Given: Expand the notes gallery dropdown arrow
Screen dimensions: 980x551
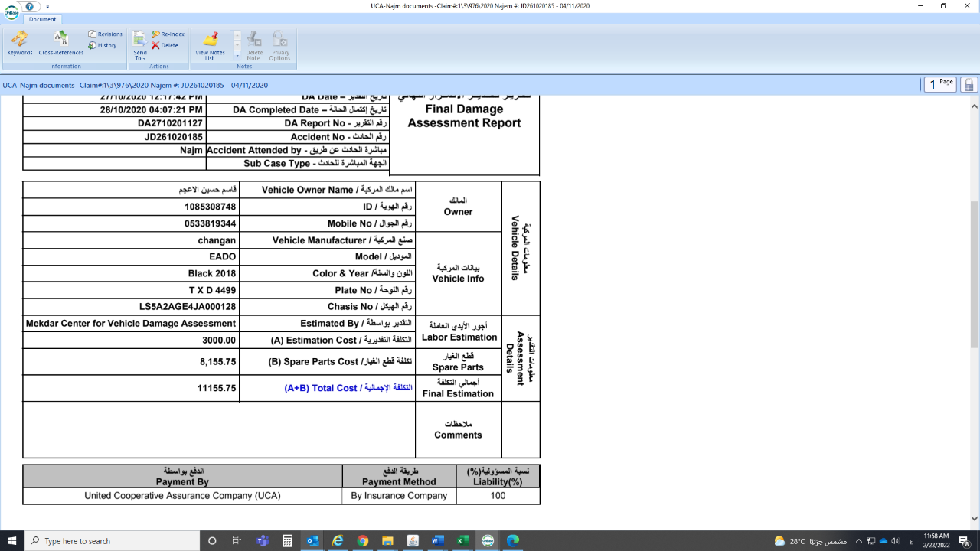Looking at the screenshot, I should 237,55.
